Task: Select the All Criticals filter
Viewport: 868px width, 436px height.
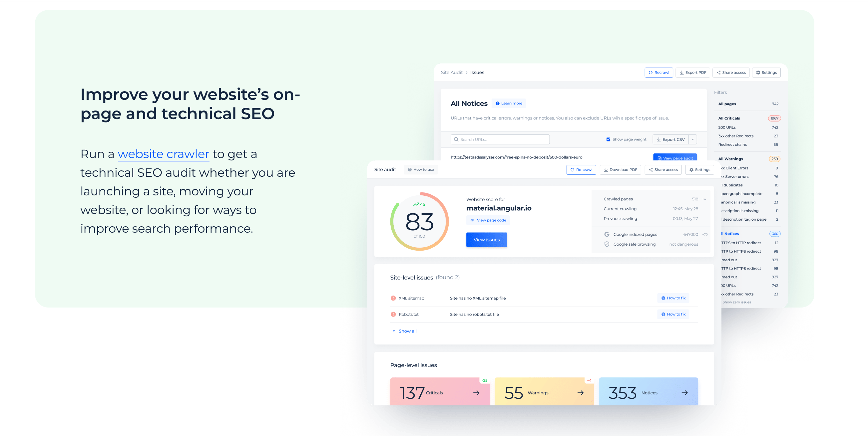Action: [x=729, y=118]
